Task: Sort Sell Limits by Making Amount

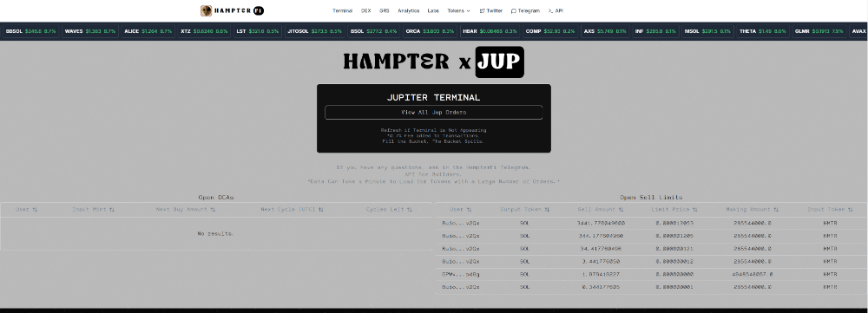Action: point(753,210)
